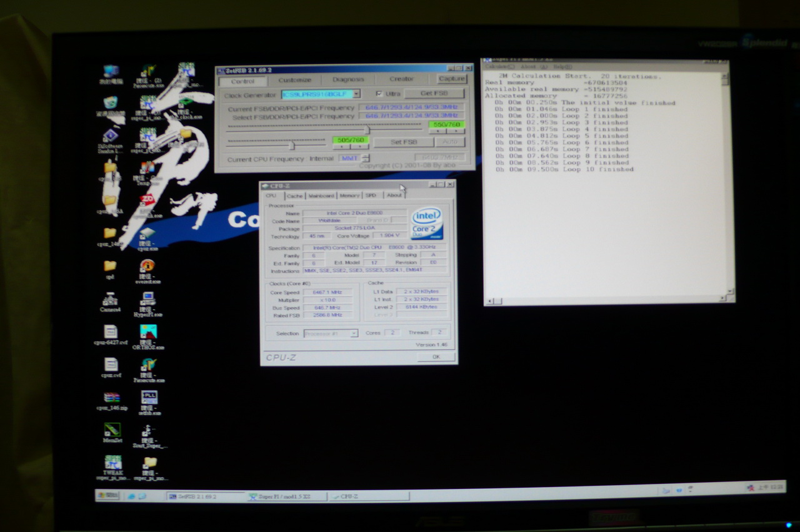Click the MMT frequency mode spinner
Image resolution: width=800 pixels, height=532 pixels.
[x=365, y=159]
